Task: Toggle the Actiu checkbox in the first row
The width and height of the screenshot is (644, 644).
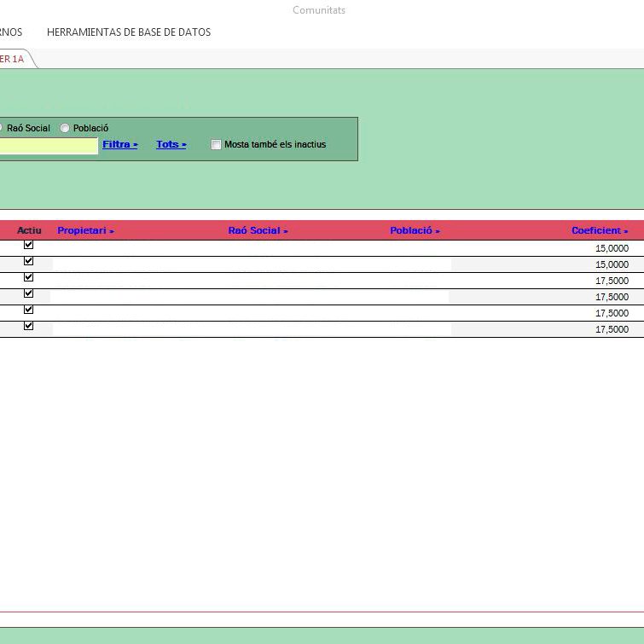Action: point(28,245)
